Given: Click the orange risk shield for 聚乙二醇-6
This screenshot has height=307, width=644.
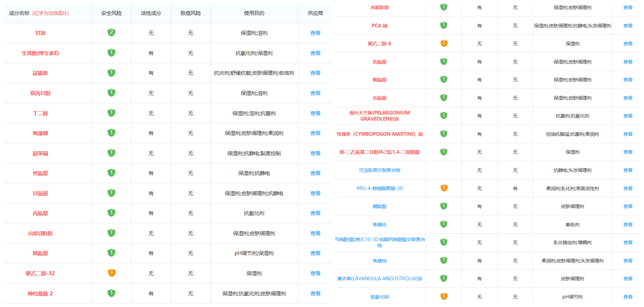Looking at the screenshot, I should click(x=444, y=43).
